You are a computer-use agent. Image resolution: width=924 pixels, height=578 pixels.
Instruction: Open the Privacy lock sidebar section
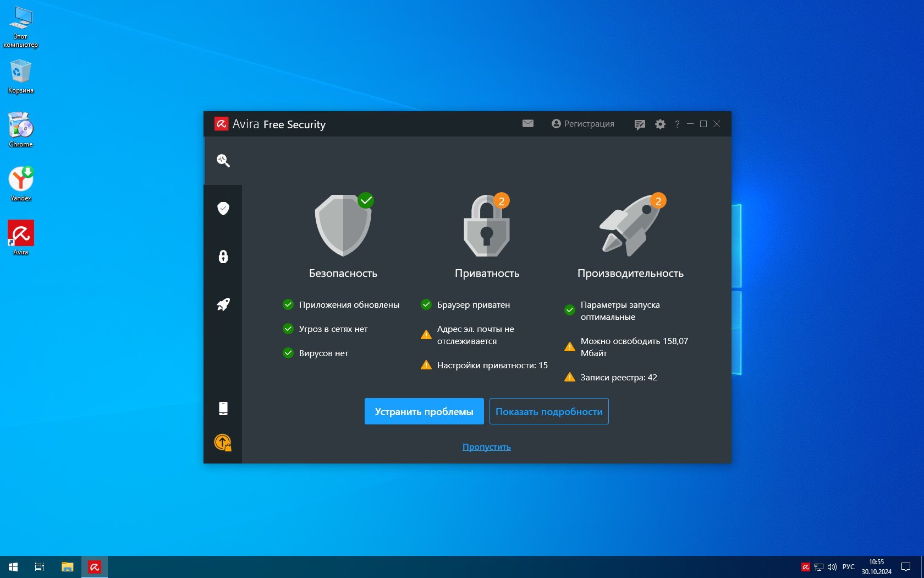(223, 257)
